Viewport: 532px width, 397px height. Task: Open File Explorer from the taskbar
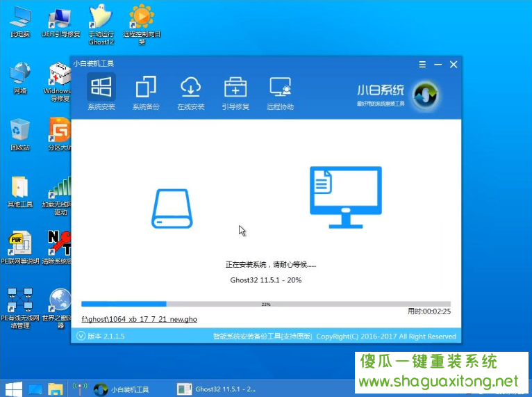[56, 389]
